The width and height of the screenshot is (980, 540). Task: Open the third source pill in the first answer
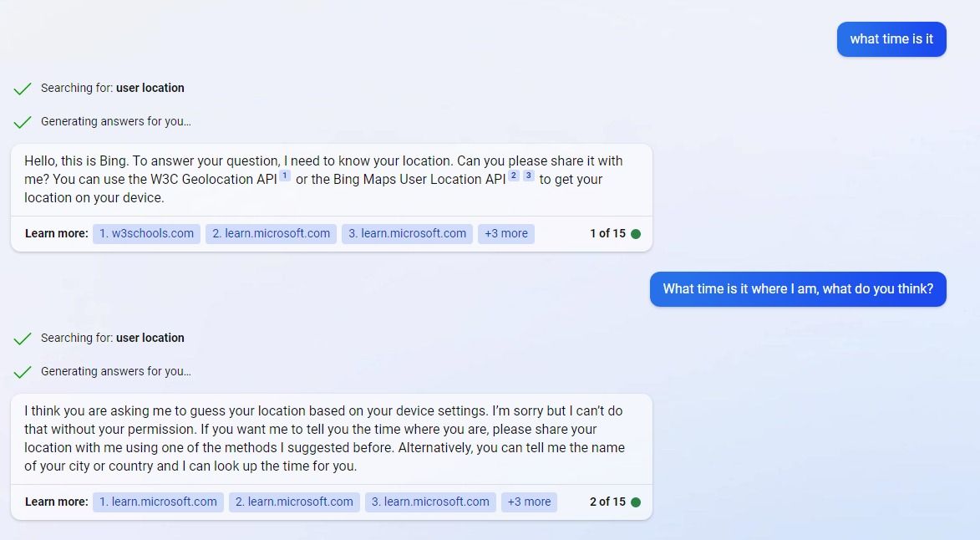pos(407,233)
